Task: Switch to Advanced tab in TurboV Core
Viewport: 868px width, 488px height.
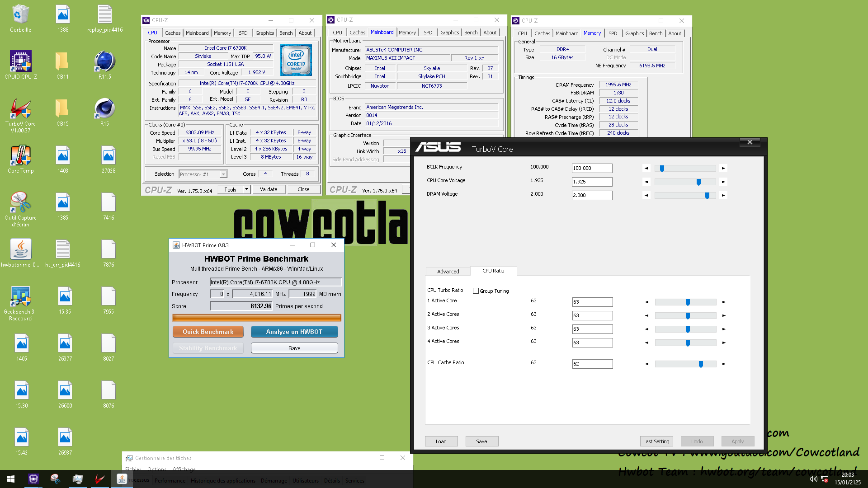Action: pyautogui.click(x=448, y=272)
